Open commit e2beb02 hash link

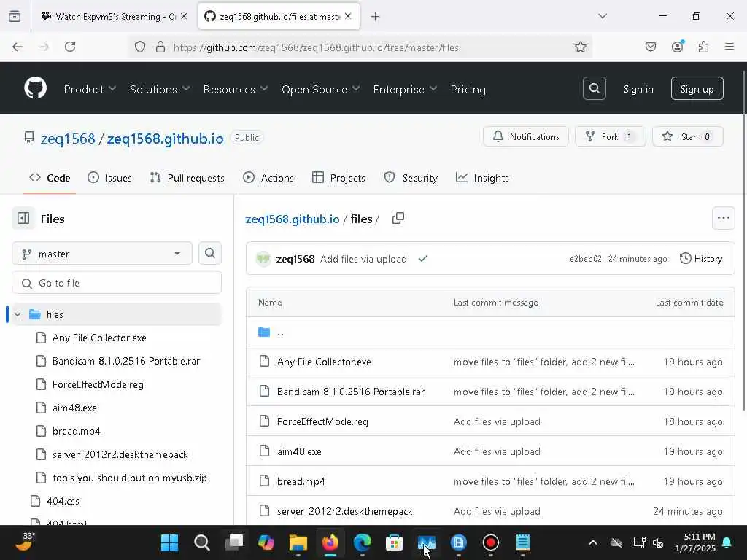coord(586,259)
